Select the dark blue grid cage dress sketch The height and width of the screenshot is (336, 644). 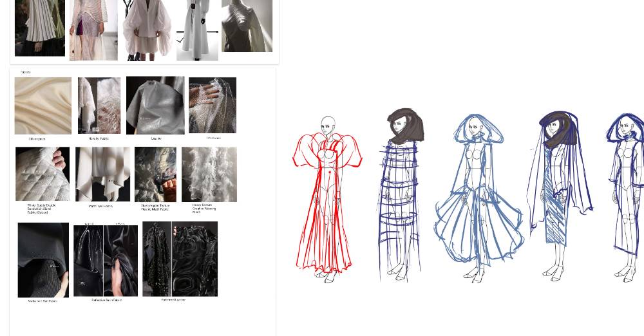(x=401, y=194)
